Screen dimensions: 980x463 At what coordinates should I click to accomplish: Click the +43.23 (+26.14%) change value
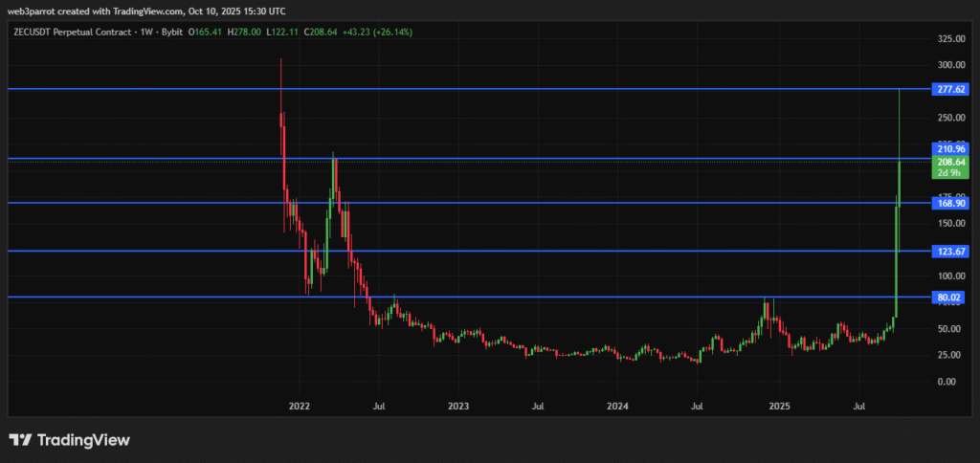(x=380, y=31)
